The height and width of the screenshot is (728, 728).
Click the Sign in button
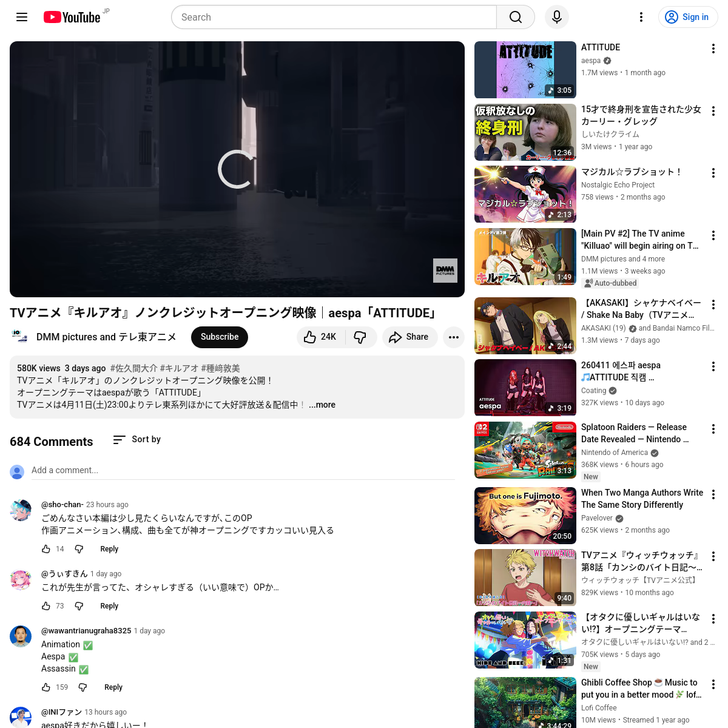click(x=688, y=17)
